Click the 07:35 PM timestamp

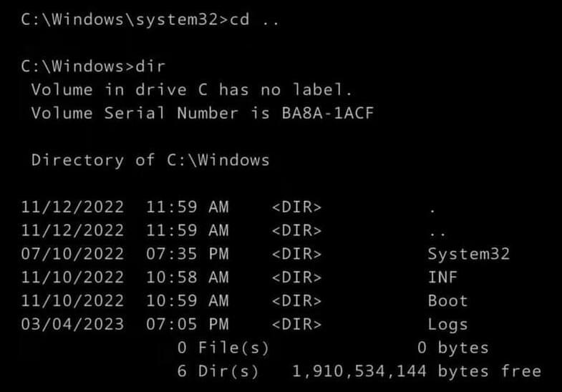[187, 254]
